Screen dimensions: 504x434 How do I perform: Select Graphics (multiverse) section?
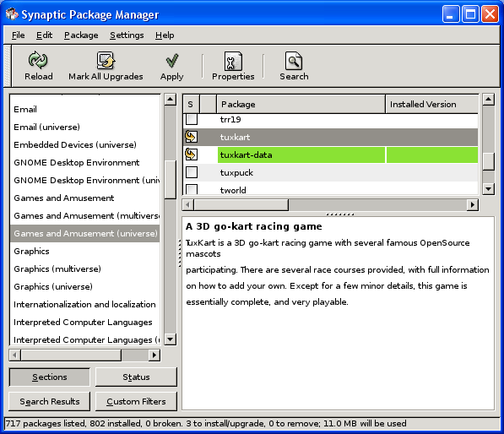[x=85, y=269]
